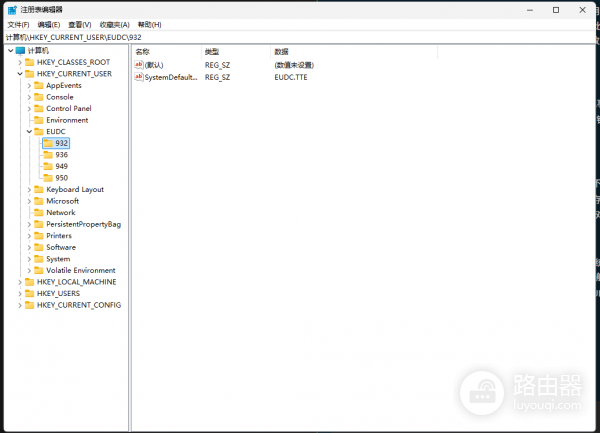This screenshot has height=433, width=600.
Task: Click the Keyboard Layout folder icon
Action: 39,190
